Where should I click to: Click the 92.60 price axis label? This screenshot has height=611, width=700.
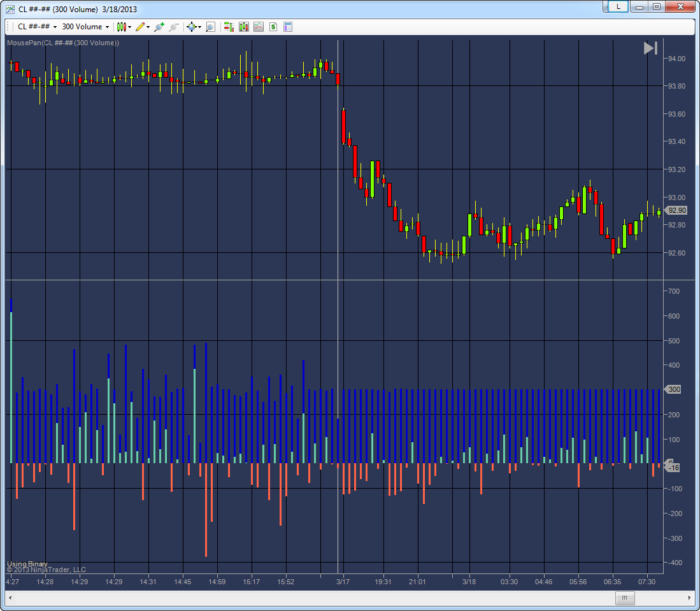[676, 253]
